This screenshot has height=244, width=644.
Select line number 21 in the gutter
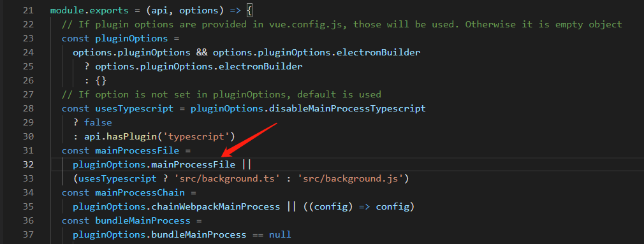[x=28, y=10]
